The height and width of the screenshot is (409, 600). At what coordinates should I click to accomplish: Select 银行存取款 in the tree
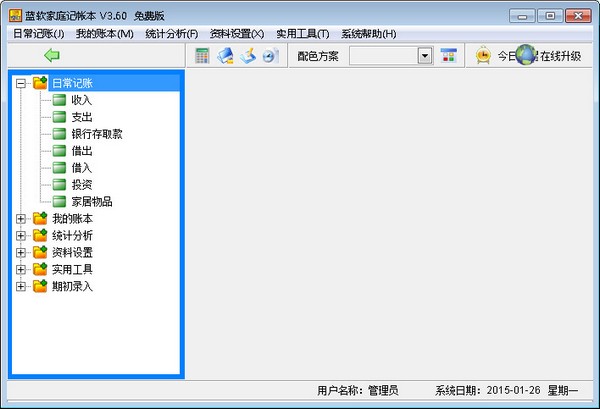click(97, 134)
